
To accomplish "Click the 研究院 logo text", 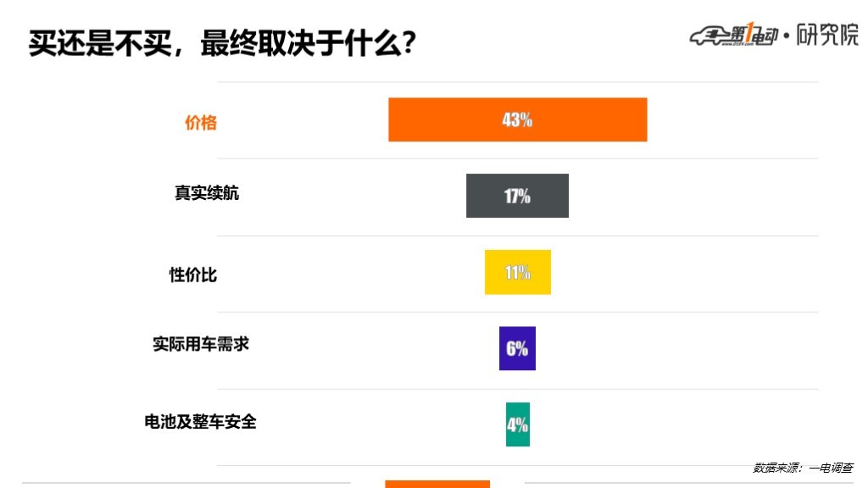I will pyautogui.click(x=827, y=35).
